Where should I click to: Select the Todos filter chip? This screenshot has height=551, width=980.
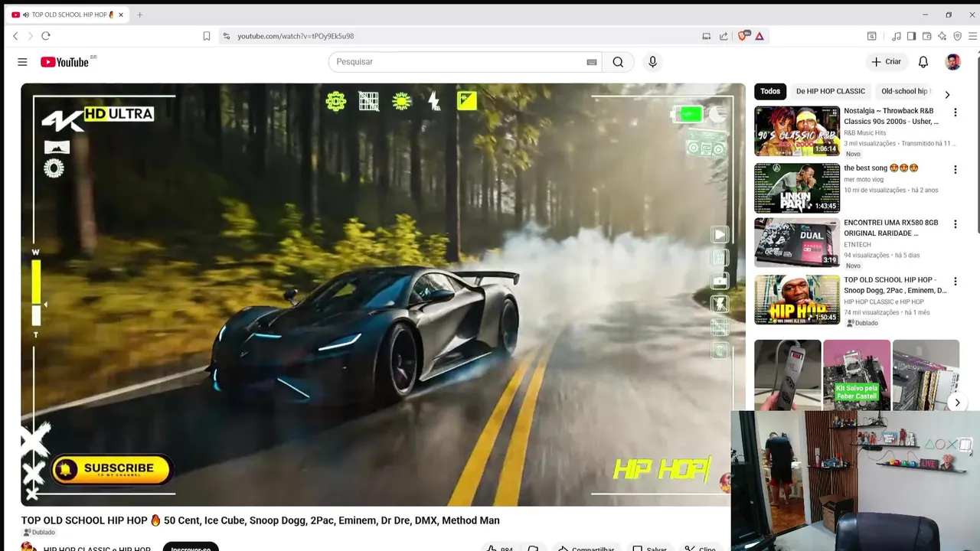click(770, 91)
